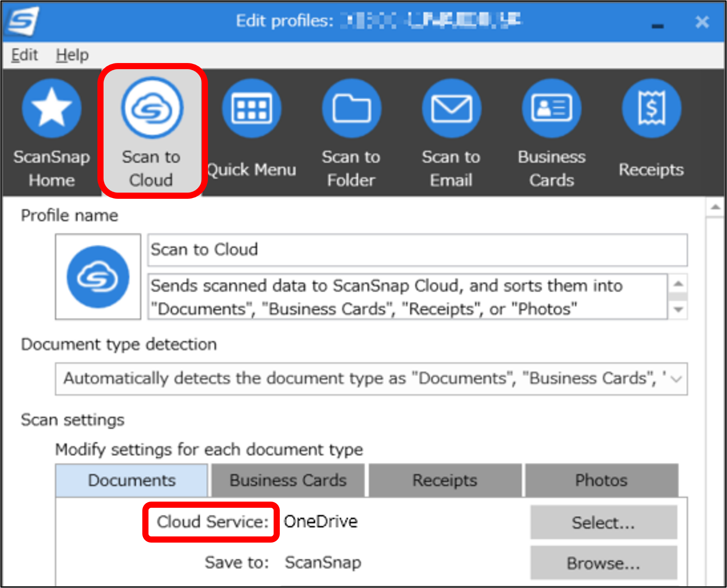Switch to the Receipts settings tab
Viewport: 727px width, 588px height.
pyautogui.click(x=445, y=480)
